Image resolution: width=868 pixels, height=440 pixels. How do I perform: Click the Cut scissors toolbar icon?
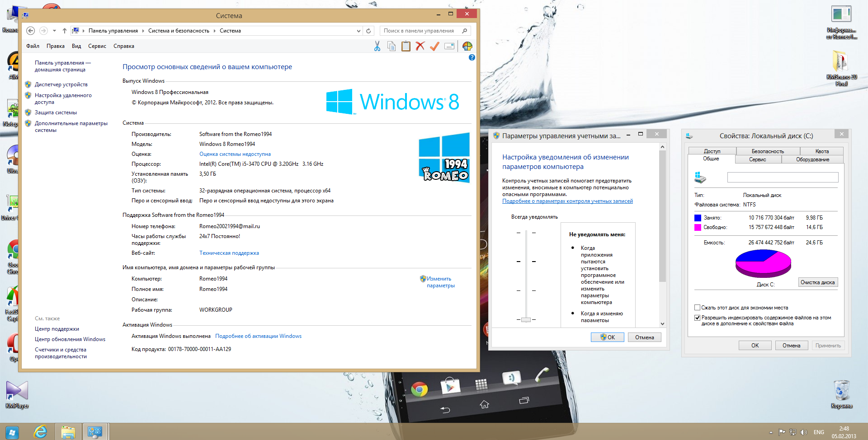377,46
